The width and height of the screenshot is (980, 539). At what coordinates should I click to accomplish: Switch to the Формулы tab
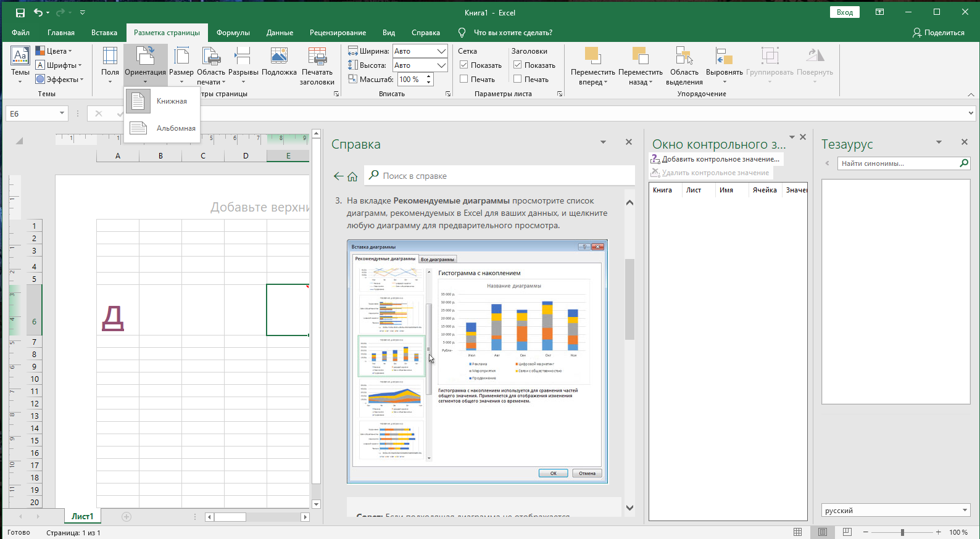pos(233,33)
